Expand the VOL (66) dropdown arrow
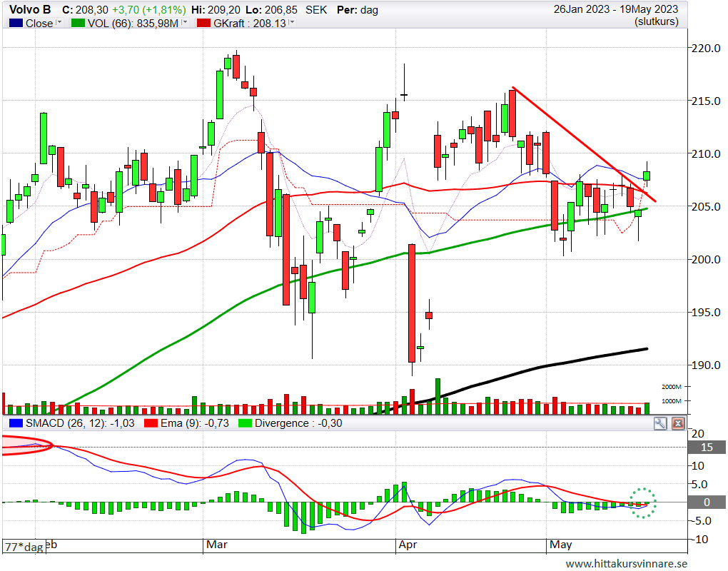728x571 pixels. pyautogui.click(x=185, y=22)
